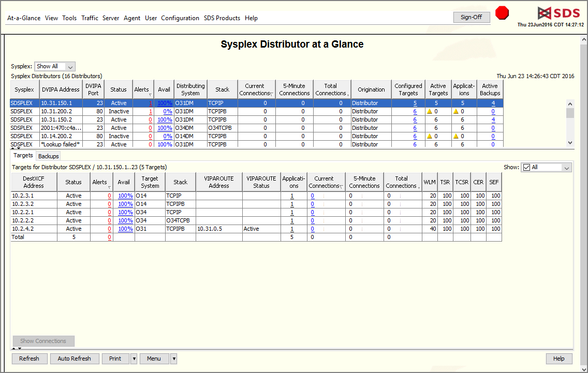Expand the Show filter dropdown arrow
Viewport: 588px width, 373px height.
[x=566, y=168]
